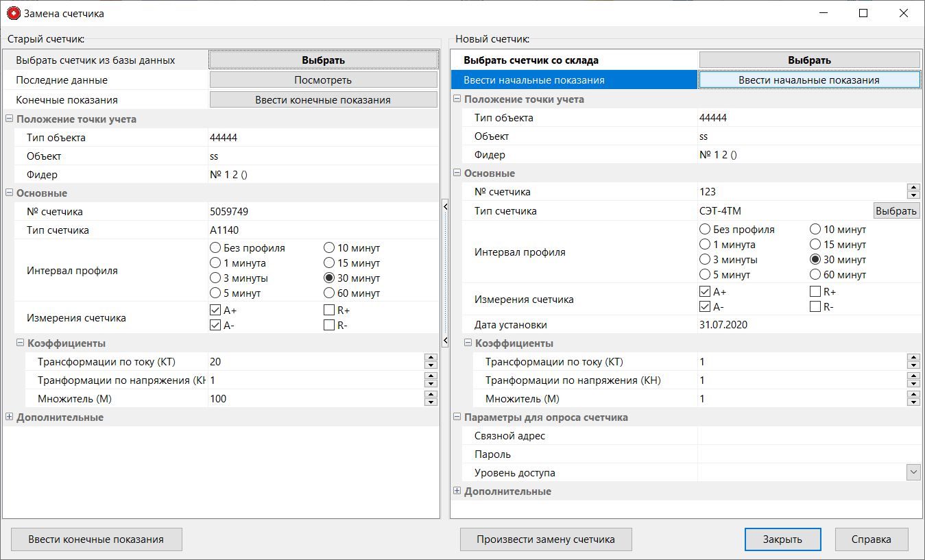
Task: Select Без профиля for the old meter
Action: click(214, 247)
